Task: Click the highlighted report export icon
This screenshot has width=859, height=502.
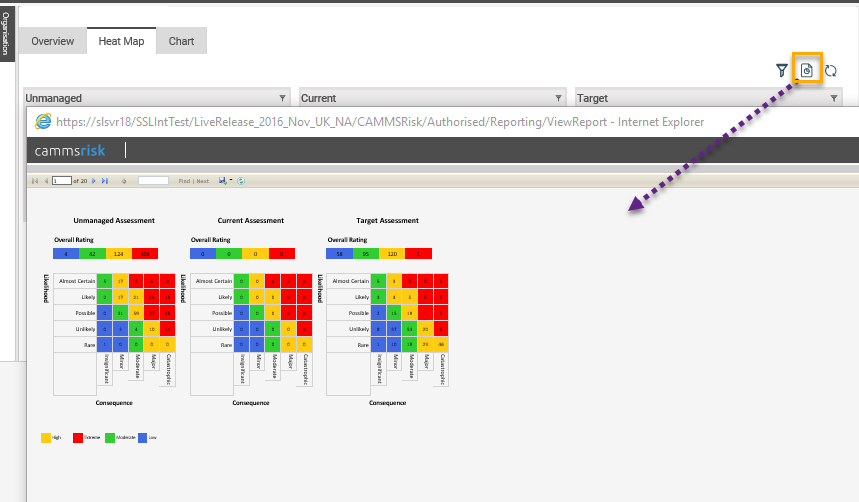Action: [x=807, y=70]
